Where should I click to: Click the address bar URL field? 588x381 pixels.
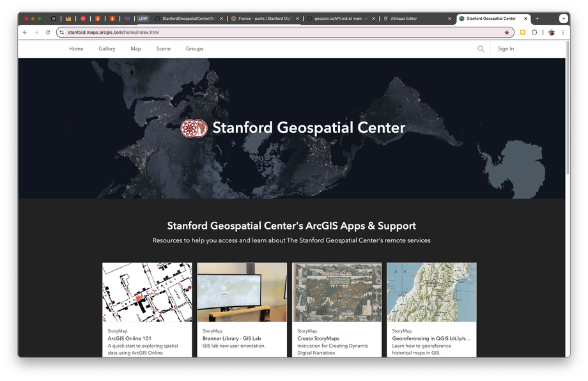[x=285, y=32]
